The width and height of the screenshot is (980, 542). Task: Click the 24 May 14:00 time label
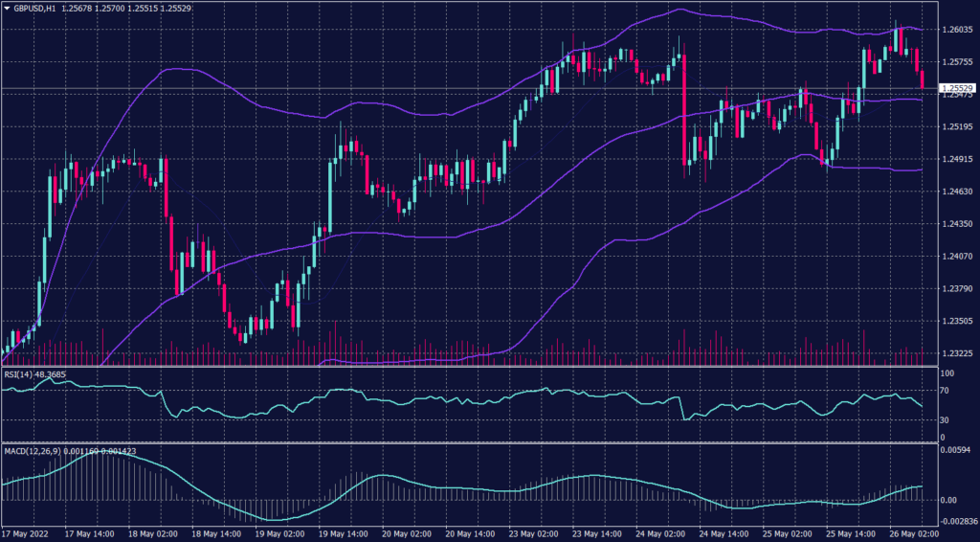[x=724, y=534]
